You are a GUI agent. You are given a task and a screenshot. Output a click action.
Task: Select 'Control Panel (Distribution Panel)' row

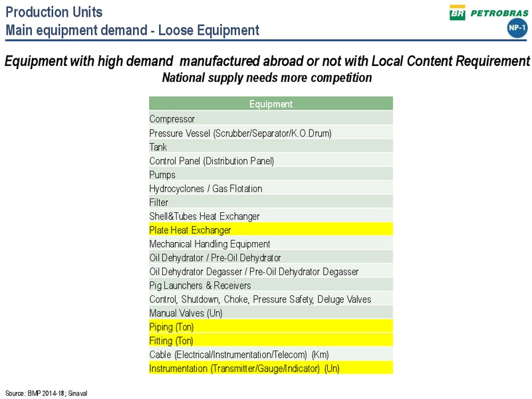tap(271, 160)
